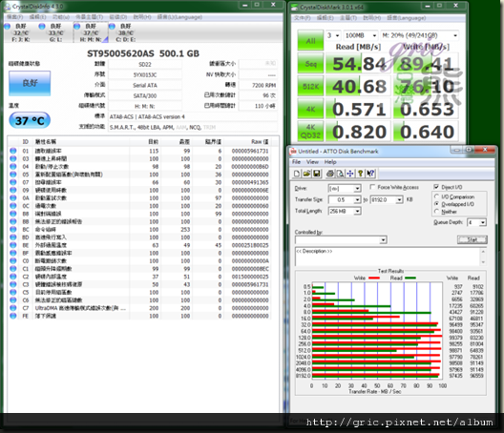Select the Neither radio button
This screenshot has height=433, width=504.
(x=436, y=212)
